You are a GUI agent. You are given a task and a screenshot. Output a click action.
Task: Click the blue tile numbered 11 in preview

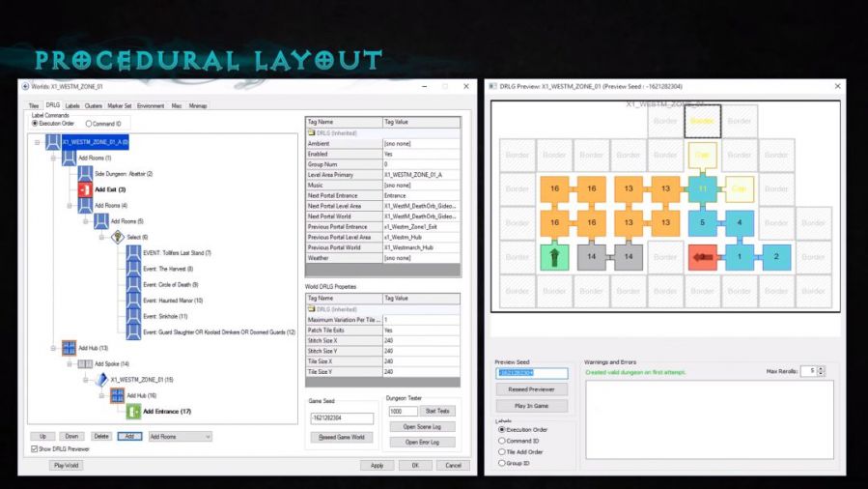pos(702,188)
